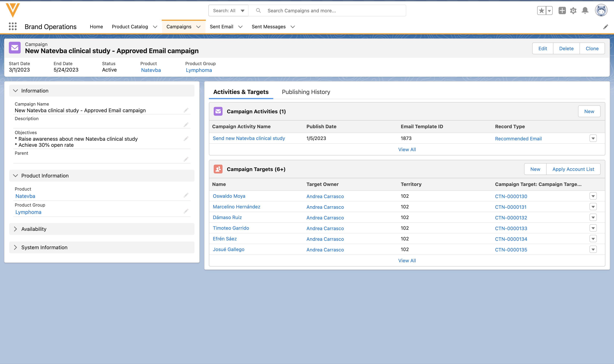
Task: Open Search: All scope dropdown
Action: click(228, 10)
